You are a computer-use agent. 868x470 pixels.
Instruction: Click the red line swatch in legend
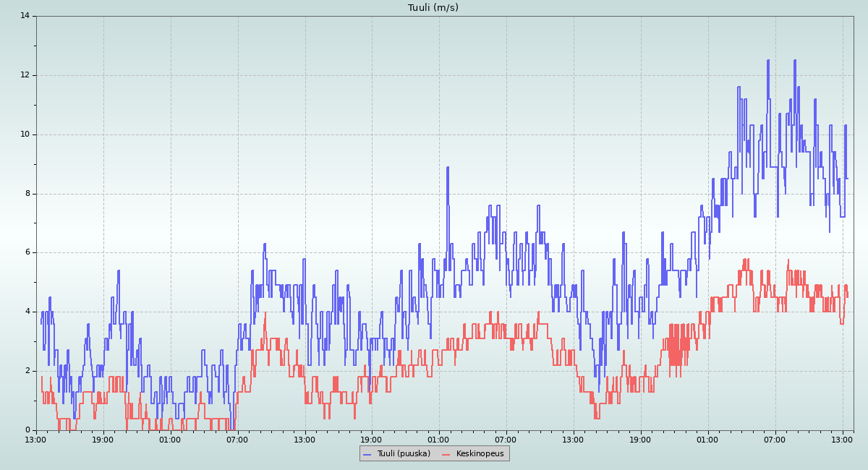point(446,454)
